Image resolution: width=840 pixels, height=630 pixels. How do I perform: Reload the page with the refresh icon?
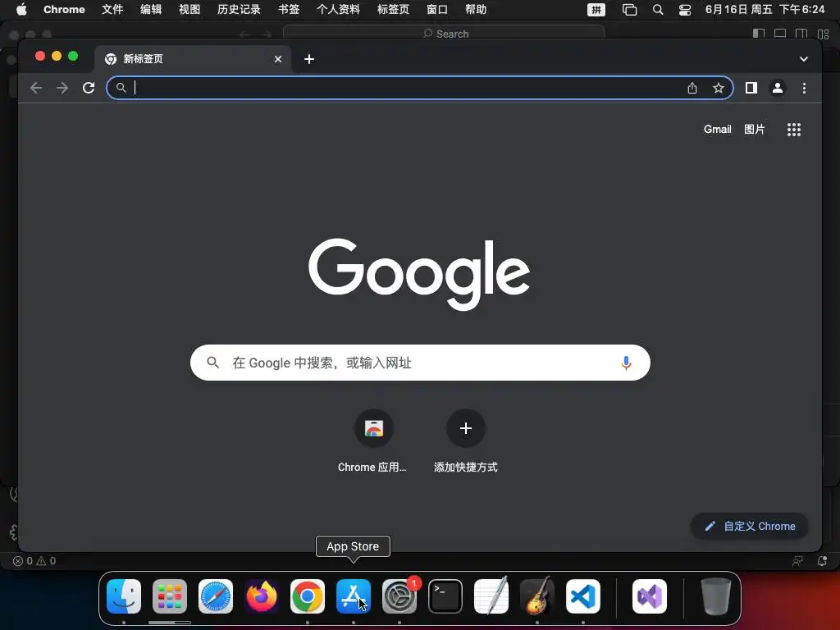tap(89, 88)
